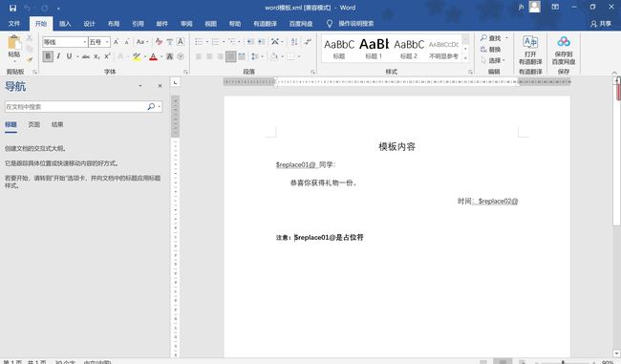Apply the Heading 1 style
Image resolution: width=621 pixels, height=364 pixels.
point(374,49)
